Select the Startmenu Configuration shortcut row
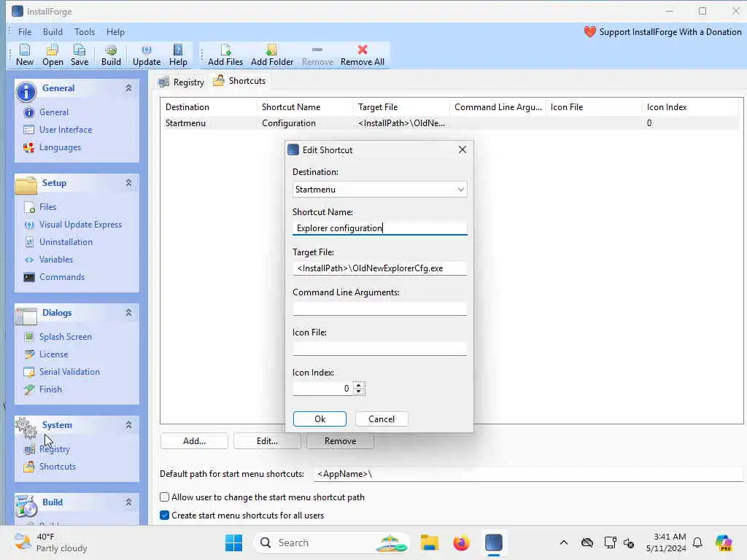Screen dimensions: 747x560 tap(449, 123)
